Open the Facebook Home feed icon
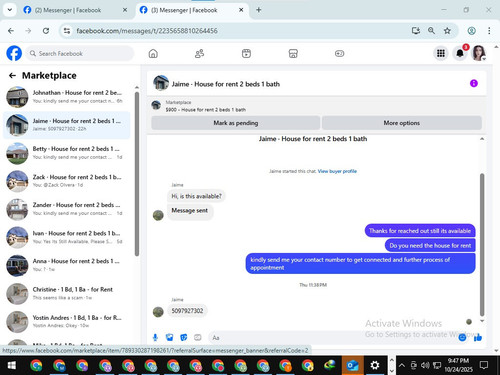 [x=153, y=53]
